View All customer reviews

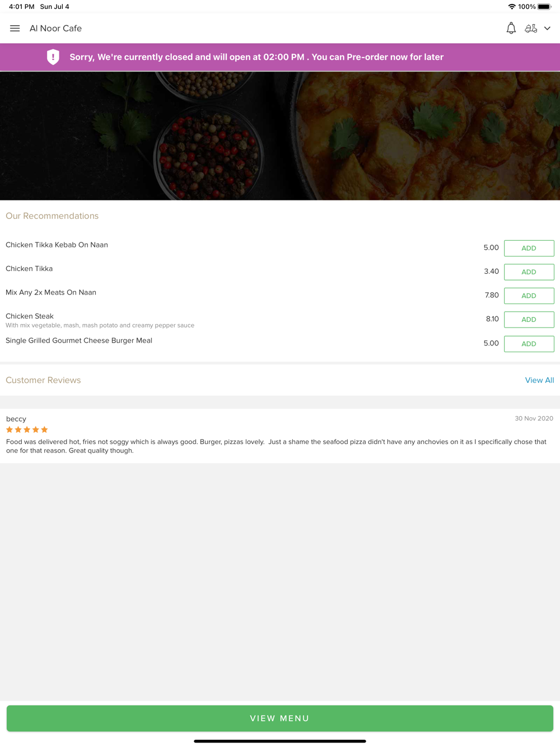(x=539, y=380)
